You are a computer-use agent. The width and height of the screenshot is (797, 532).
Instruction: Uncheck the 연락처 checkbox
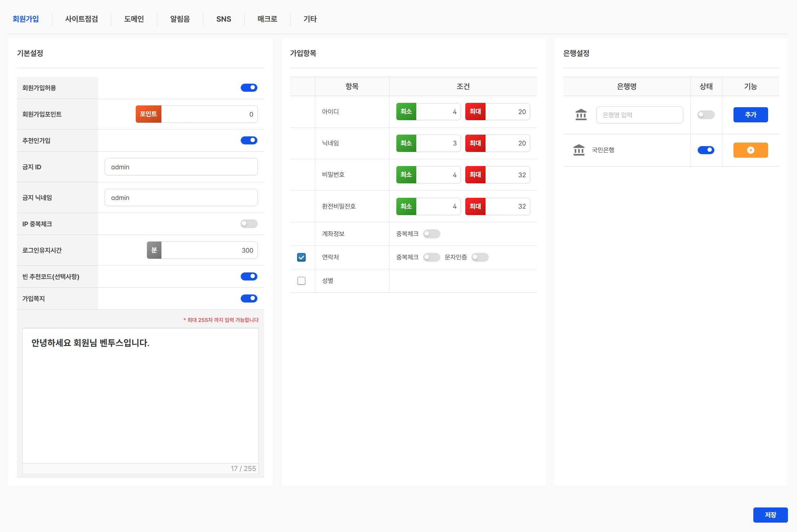point(301,257)
